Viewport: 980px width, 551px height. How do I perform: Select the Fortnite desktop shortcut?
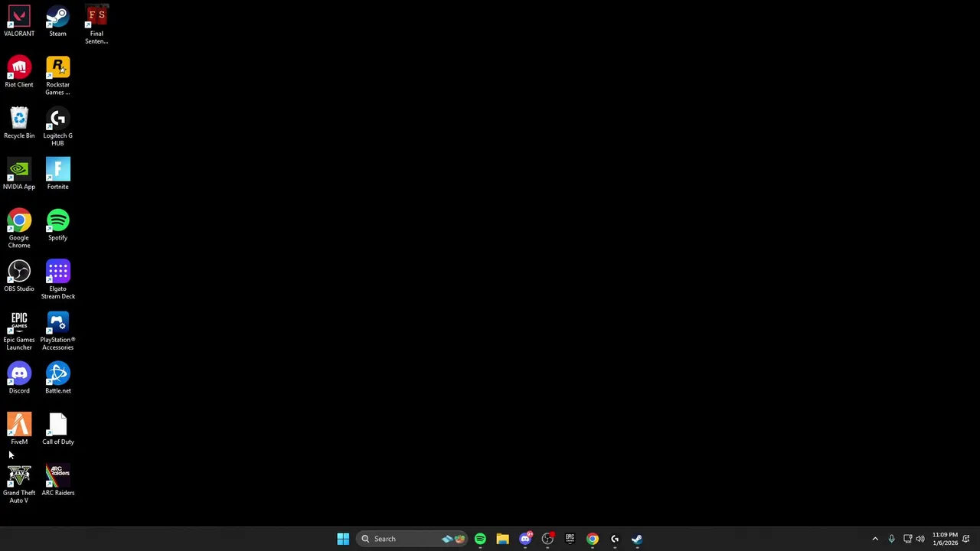(x=57, y=175)
